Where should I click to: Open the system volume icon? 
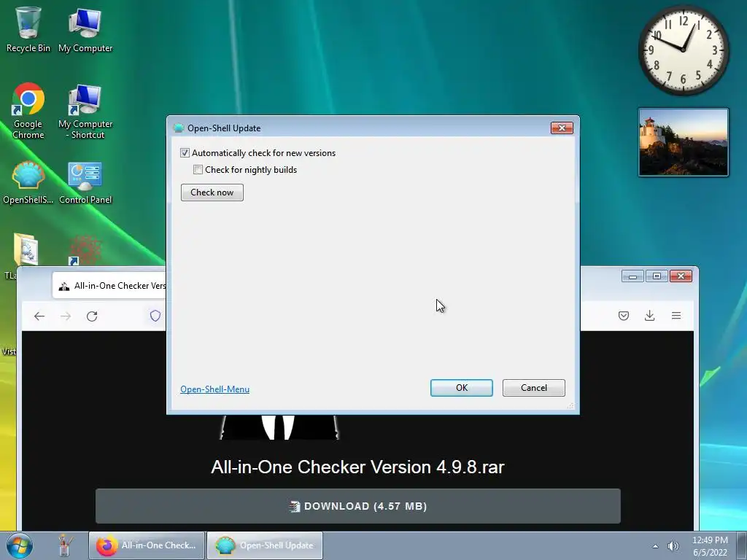click(673, 546)
